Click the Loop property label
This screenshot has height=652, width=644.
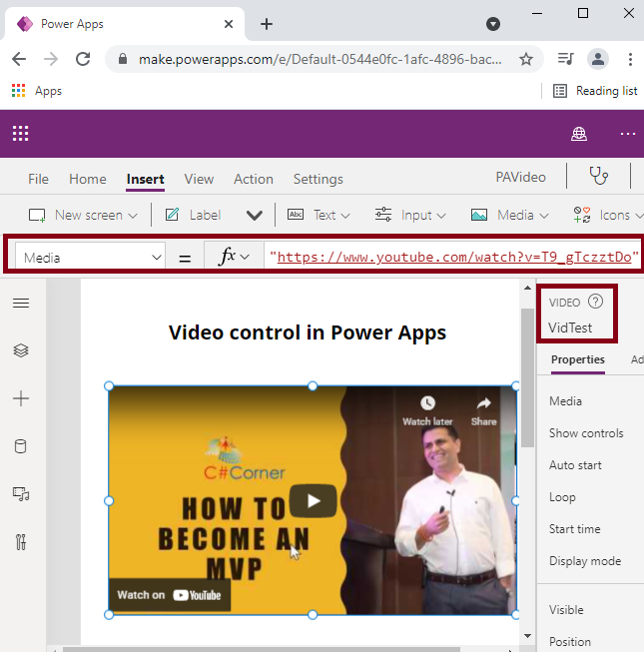pyautogui.click(x=562, y=497)
